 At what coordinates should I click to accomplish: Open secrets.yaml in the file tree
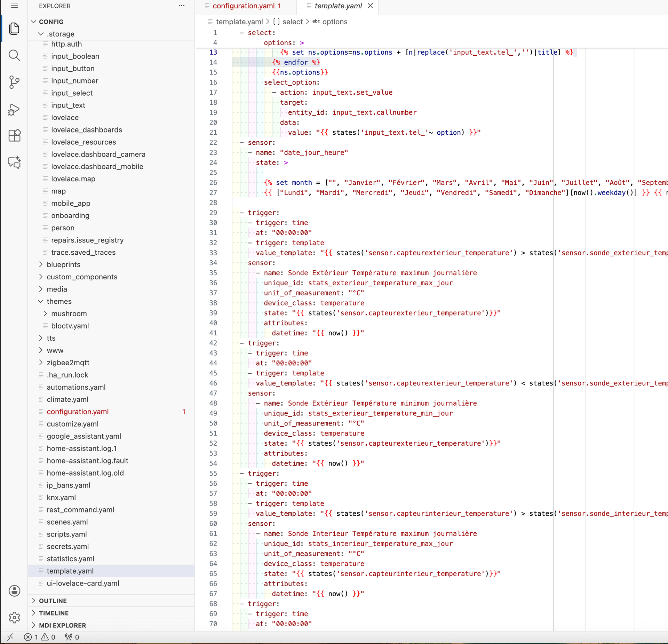(x=67, y=546)
